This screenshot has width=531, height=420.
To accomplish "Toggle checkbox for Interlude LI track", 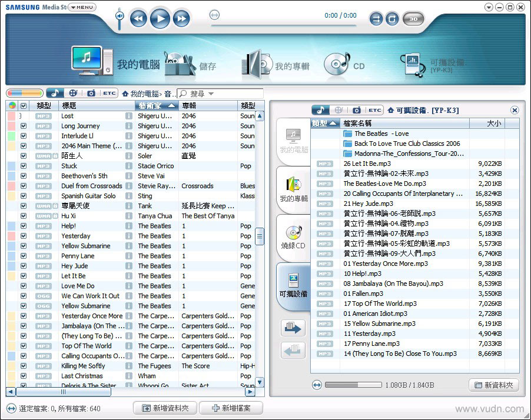I will point(24,136).
